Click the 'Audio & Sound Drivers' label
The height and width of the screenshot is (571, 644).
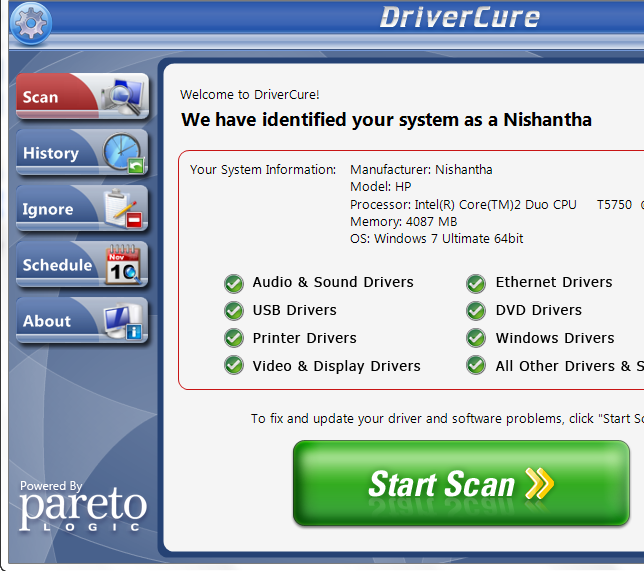click(x=333, y=282)
